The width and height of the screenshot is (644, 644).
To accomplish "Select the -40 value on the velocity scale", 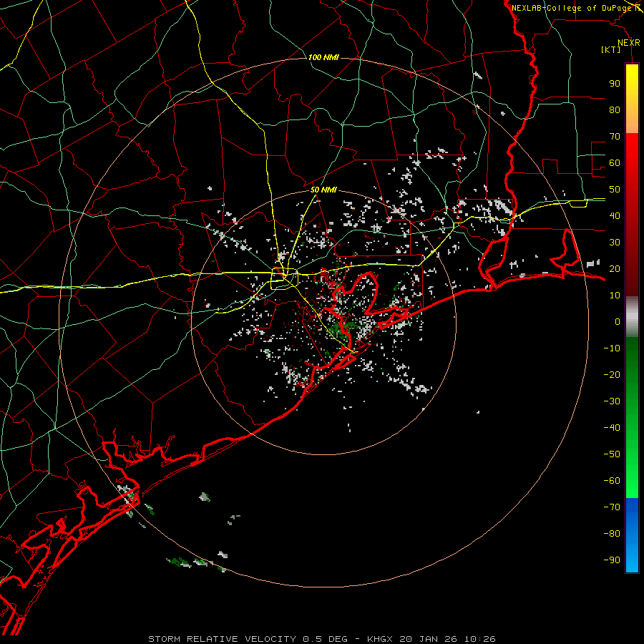I will point(612,428).
